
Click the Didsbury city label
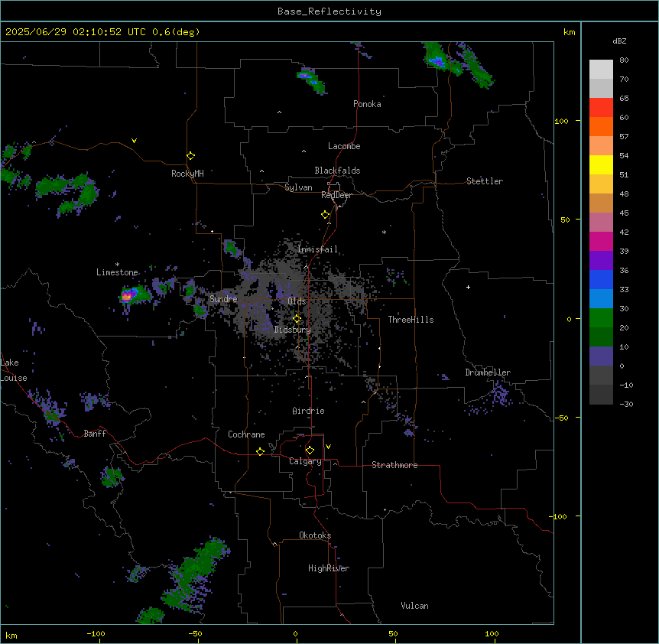click(x=293, y=330)
